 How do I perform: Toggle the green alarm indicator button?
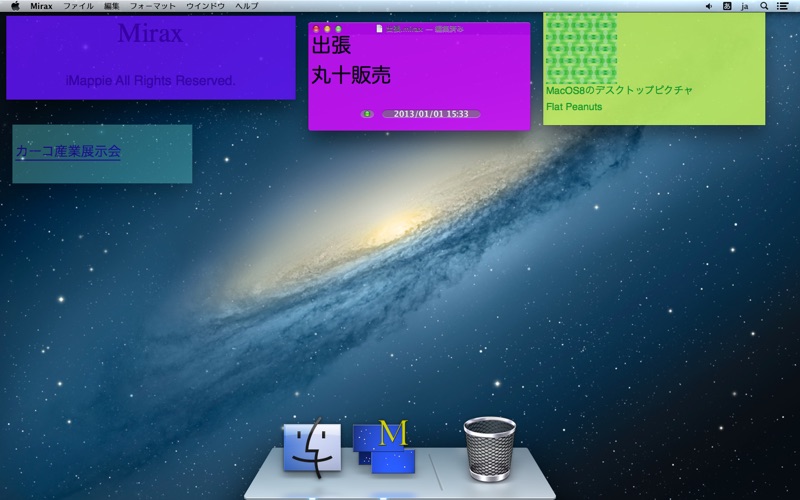coord(367,114)
